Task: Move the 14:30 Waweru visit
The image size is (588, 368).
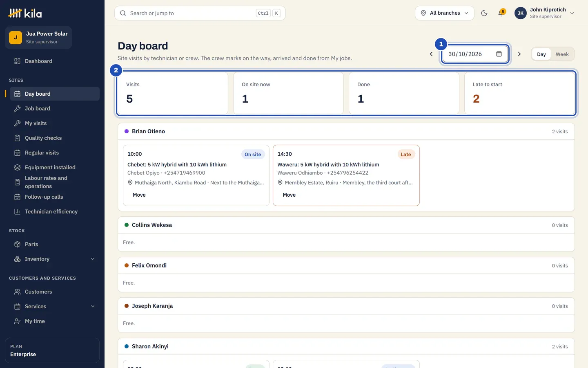Action: click(x=289, y=195)
